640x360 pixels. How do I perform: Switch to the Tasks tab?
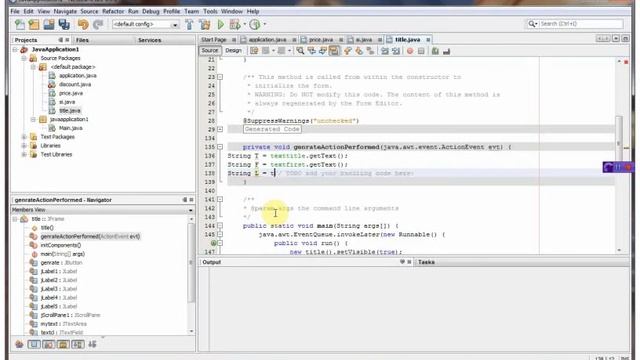click(426, 262)
